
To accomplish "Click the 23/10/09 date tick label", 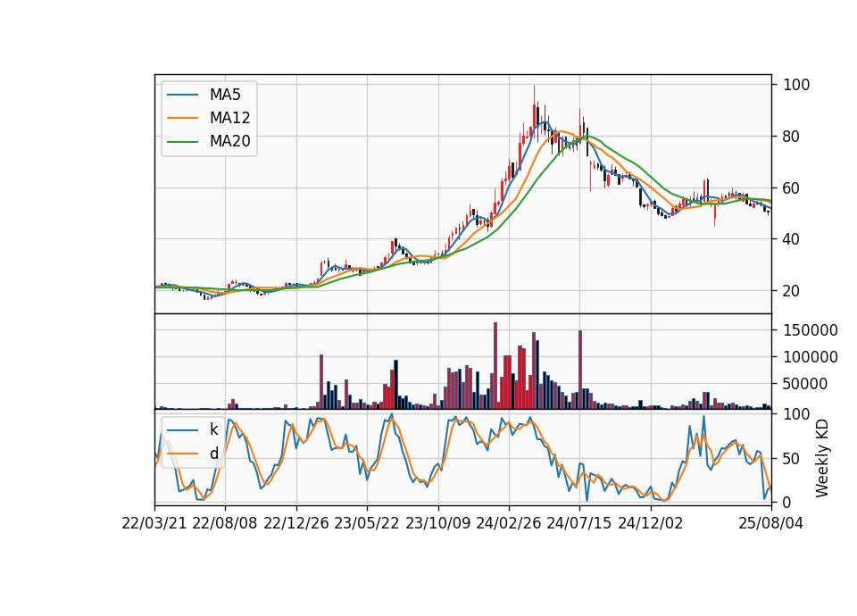I will (x=437, y=523).
